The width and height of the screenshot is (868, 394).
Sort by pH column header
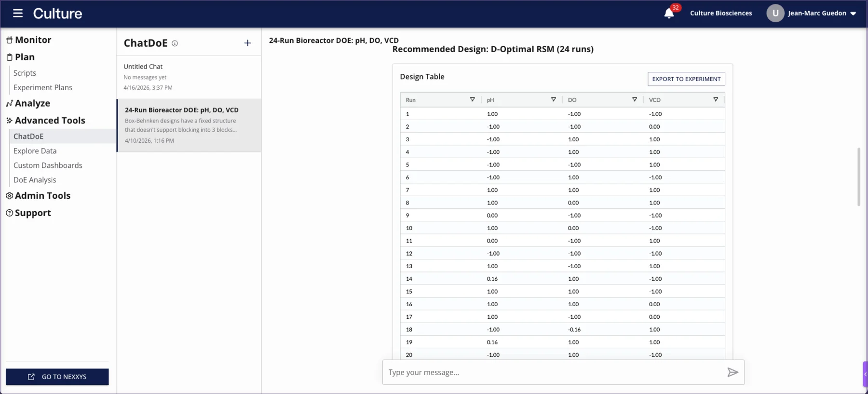490,100
